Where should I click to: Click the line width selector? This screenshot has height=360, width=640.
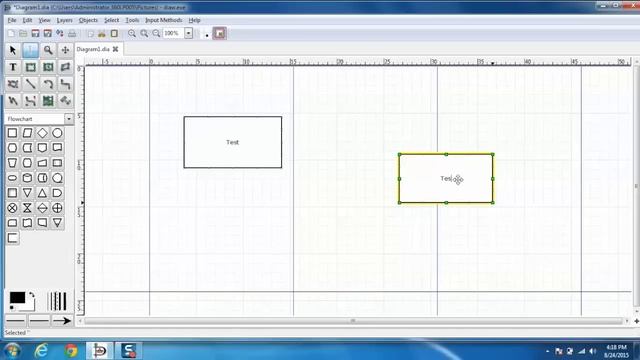click(x=57, y=301)
